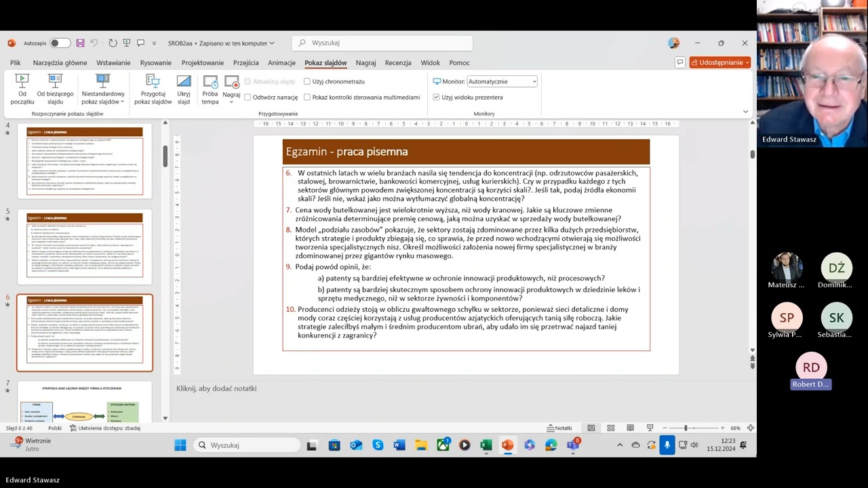
Task: Undo the last action
Action: pyautogui.click(x=94, y=43)
